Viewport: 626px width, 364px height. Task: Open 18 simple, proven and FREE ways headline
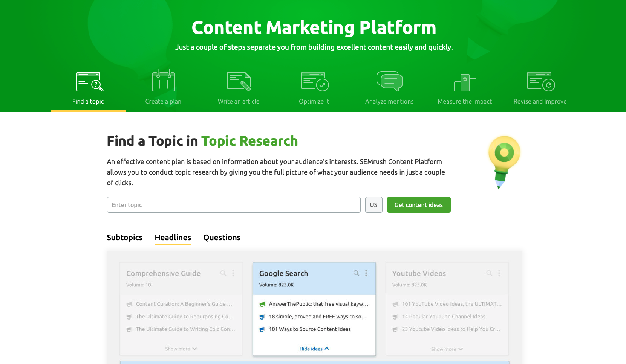[x=318, y=317]
